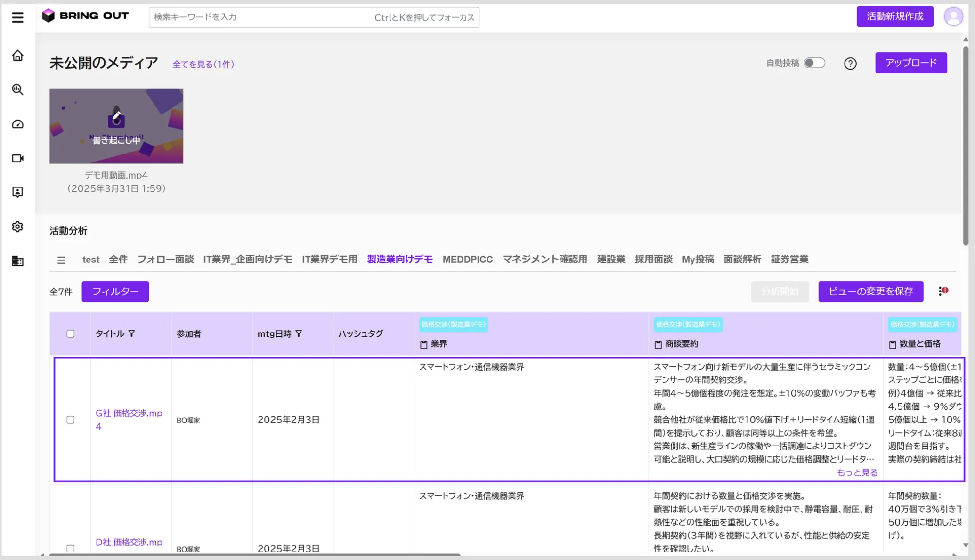Click the フィルター button
This screenshot has width=975, height=560.
click(x=115, y=292)
